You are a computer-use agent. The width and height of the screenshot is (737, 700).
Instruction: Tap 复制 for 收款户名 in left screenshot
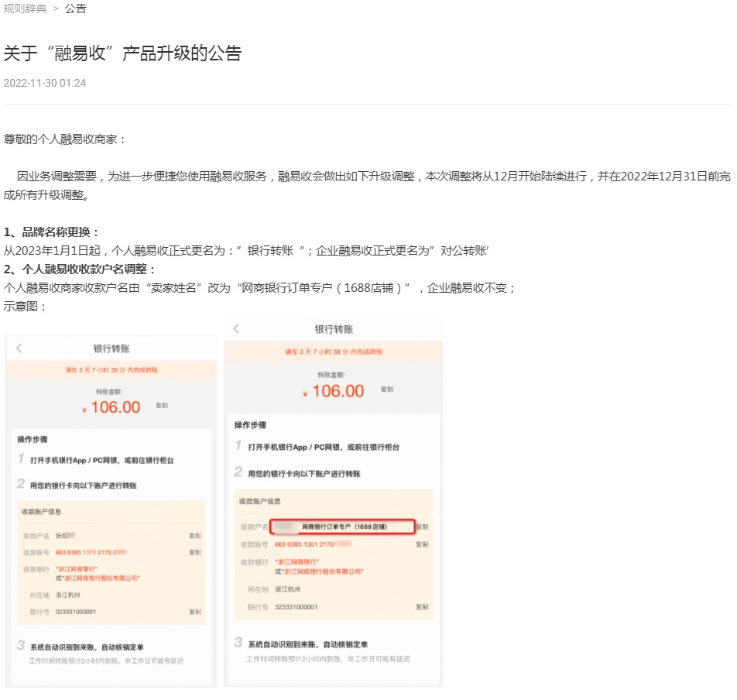click(195, 536)
